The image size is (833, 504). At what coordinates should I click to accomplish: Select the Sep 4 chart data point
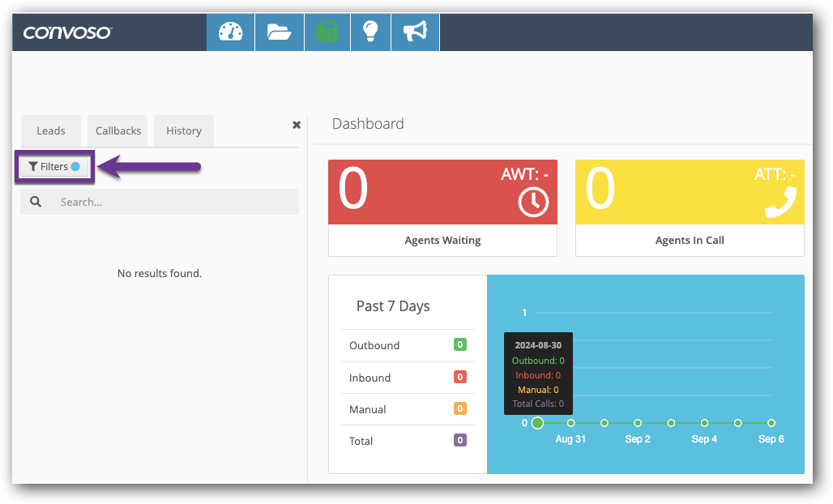(704, 423)
